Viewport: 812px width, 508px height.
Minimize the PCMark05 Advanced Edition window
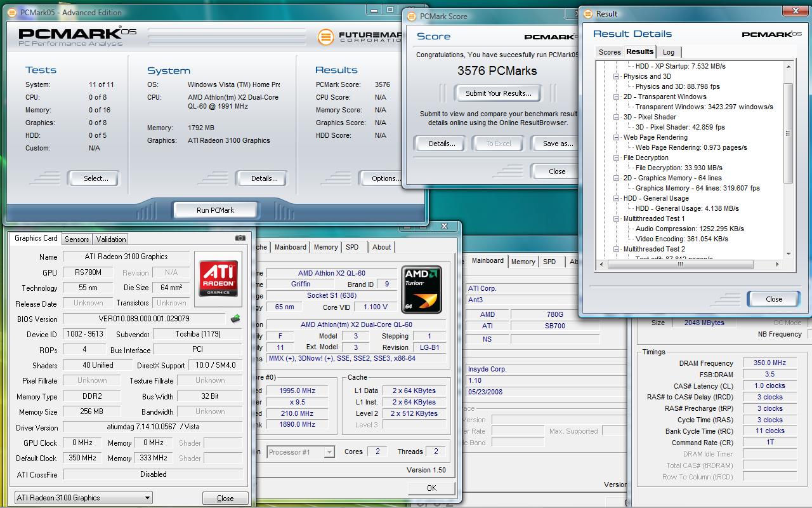374,10
